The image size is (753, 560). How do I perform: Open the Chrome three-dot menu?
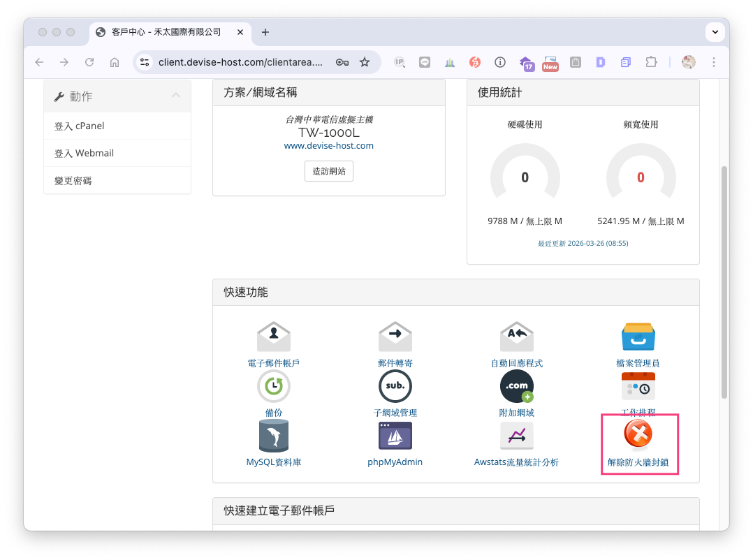coord(713,62)
